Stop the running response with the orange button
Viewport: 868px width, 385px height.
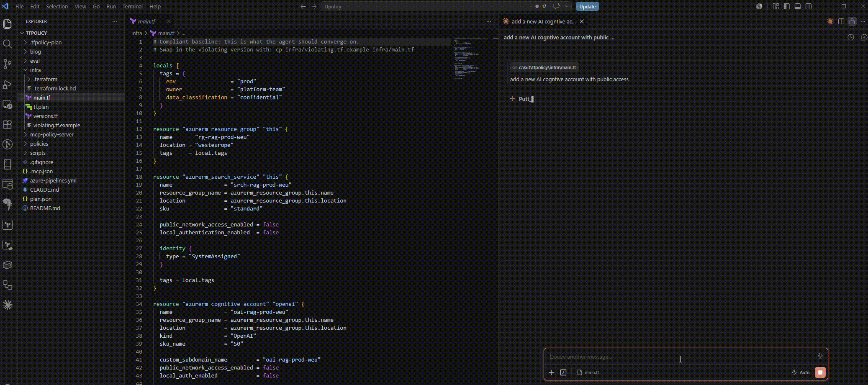820,372
